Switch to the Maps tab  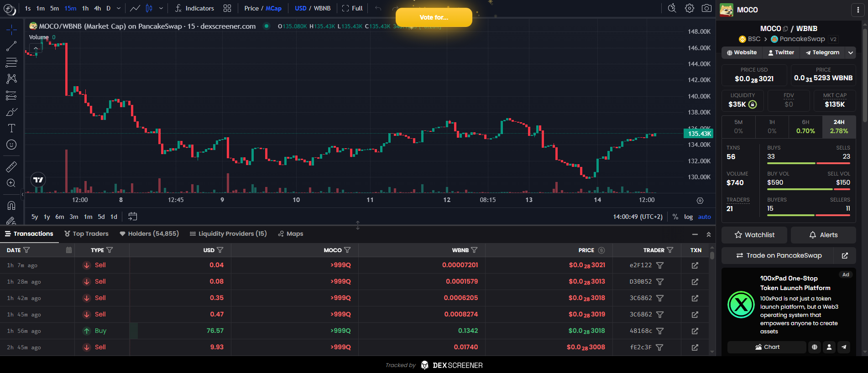pos(291,234)
